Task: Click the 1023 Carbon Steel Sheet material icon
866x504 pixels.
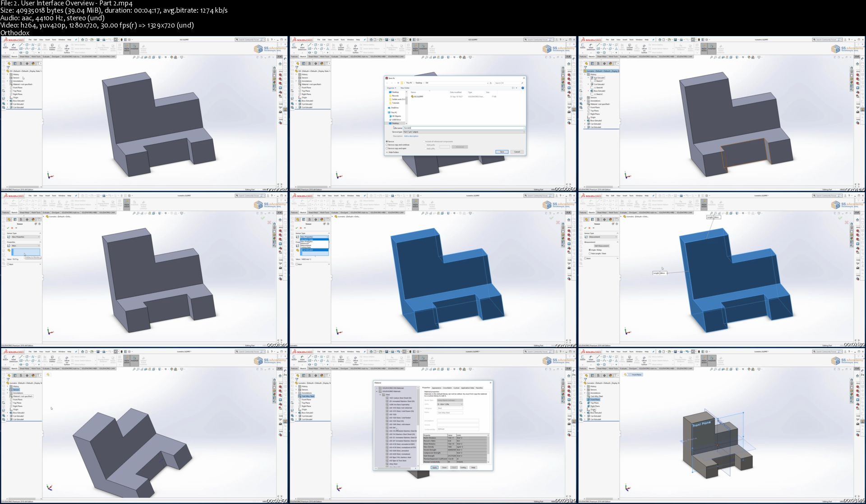Action: point(387,398)
